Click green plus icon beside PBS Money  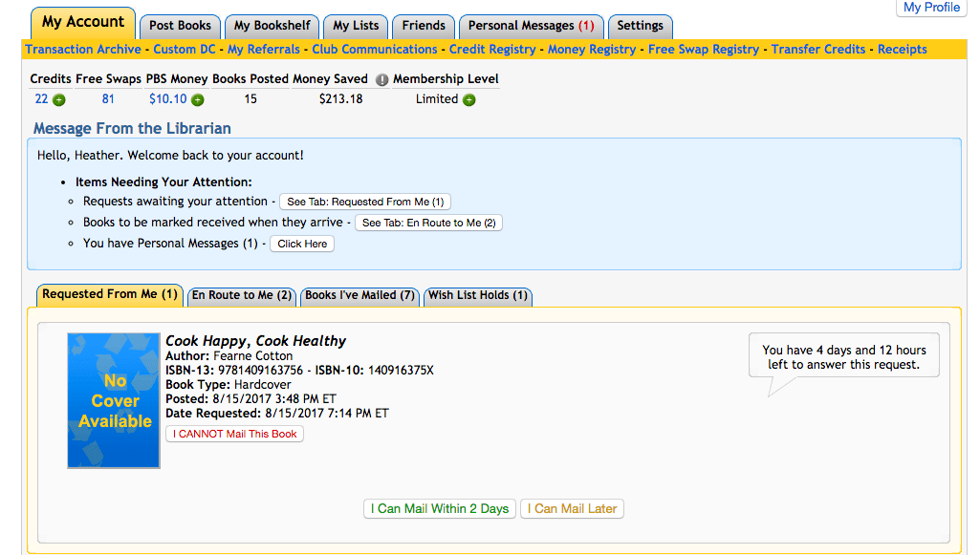(x=198, y=100)
